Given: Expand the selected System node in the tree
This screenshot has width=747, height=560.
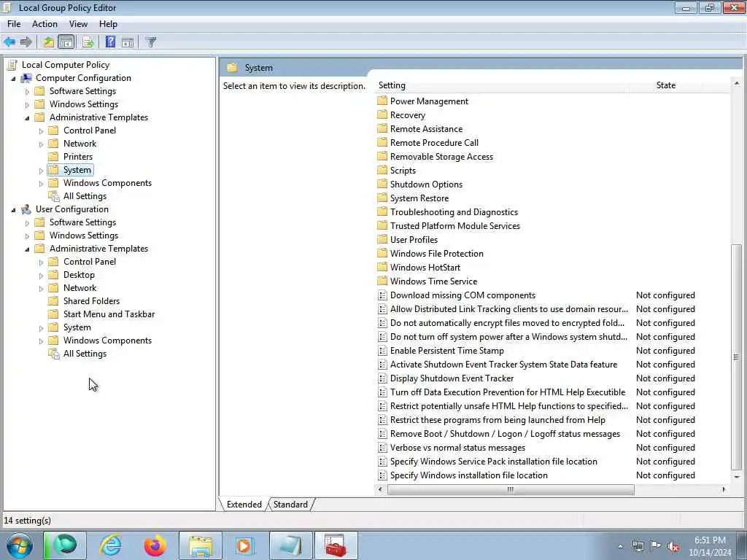Looking at the screenshot, I should tap(41, 170).
